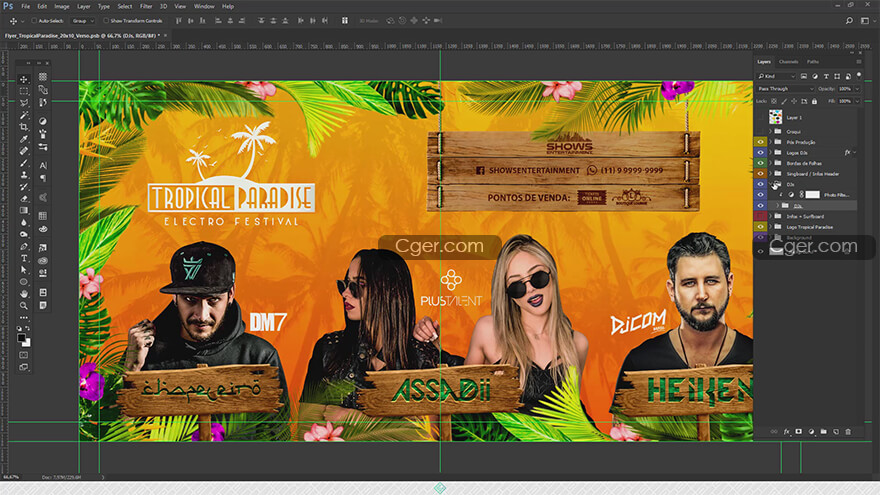
Task: Hide the Pós Produção group
Action: tap(760, 143)
